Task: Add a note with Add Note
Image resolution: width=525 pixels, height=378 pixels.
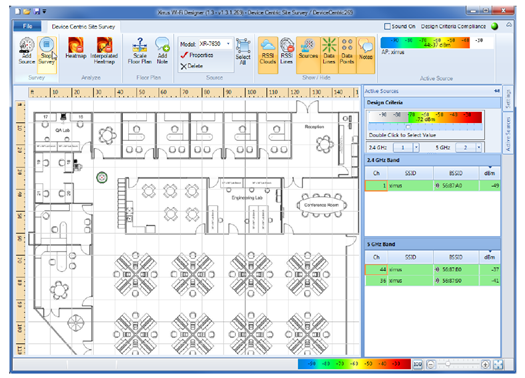Action: pos(162,51)
